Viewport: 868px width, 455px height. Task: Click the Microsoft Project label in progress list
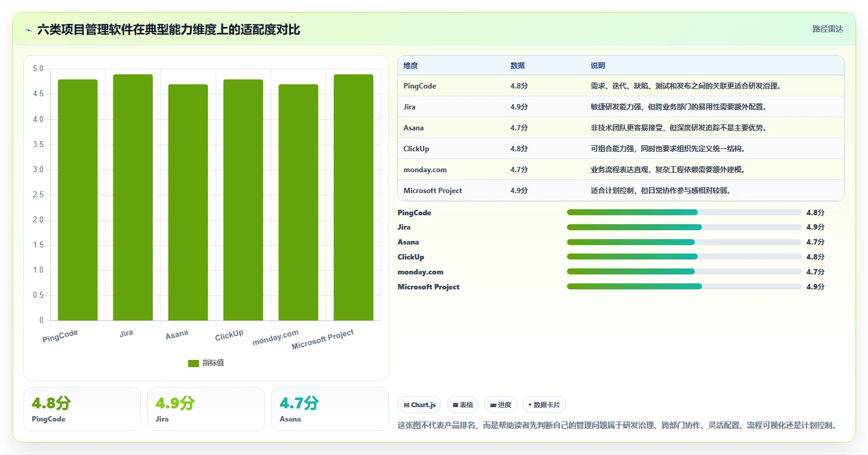click(428, 287)
